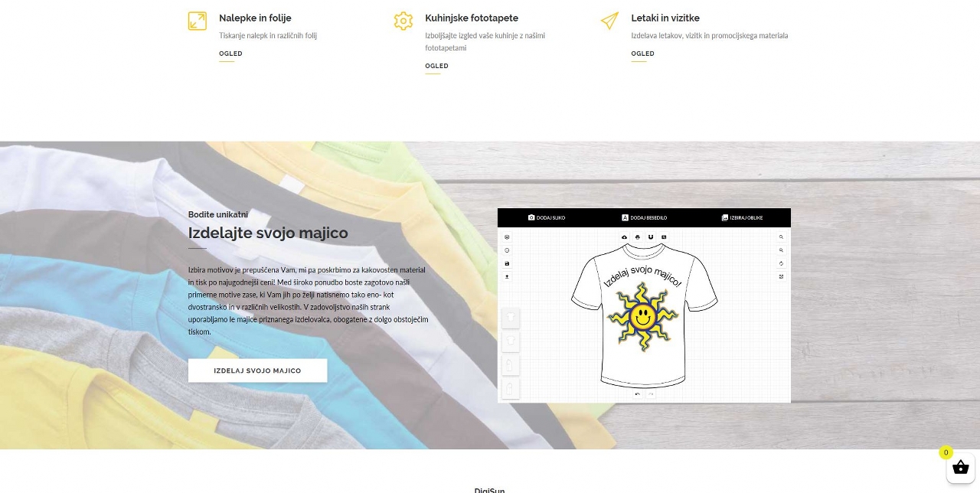Click the print icon above the t-shirt
The height and width of the screenshot is (493, 980).
(x=637, y=237)
